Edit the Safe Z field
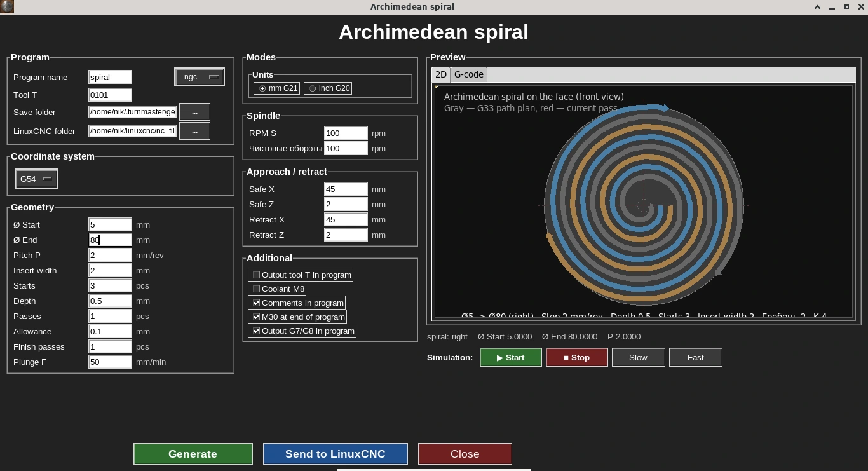 (346, 204)
